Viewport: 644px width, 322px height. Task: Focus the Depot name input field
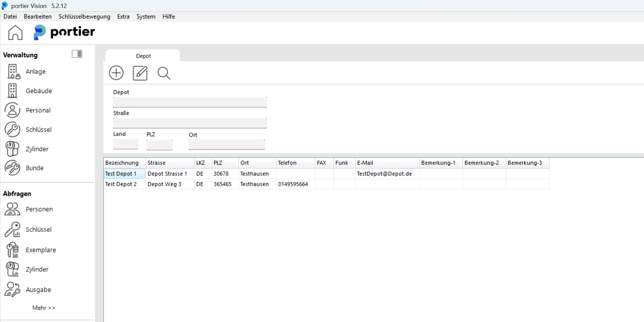point(190,102)
